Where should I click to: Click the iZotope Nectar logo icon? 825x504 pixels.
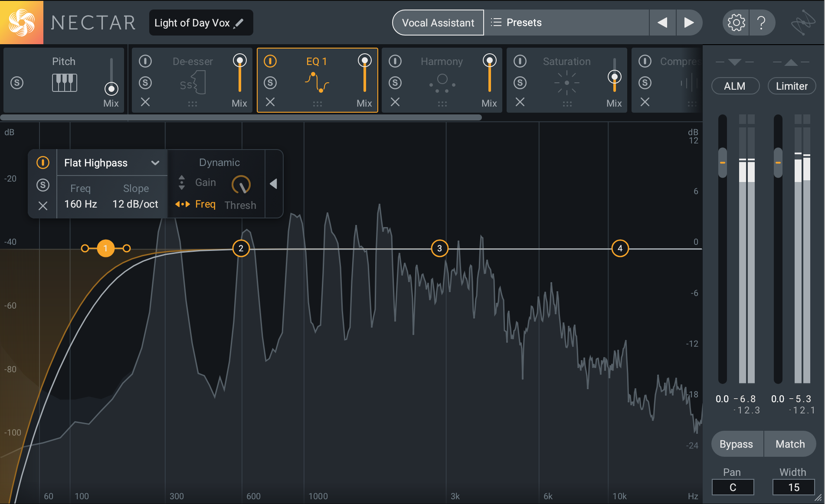21,22
